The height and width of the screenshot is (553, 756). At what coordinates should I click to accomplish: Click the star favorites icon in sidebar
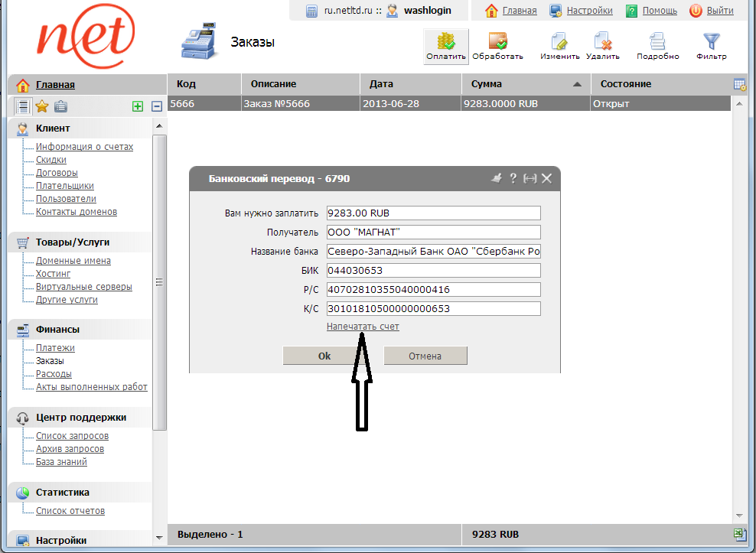[x=42, y=107]
